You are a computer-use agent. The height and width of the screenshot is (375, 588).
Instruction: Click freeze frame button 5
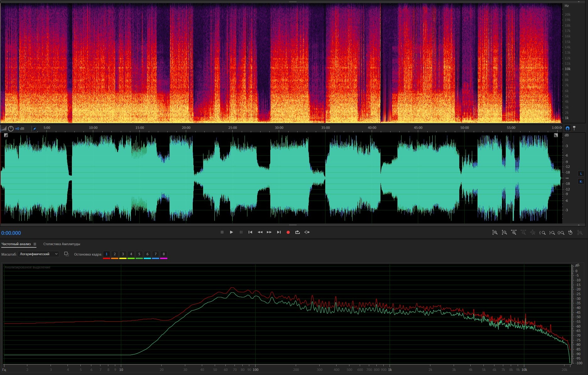139,254
